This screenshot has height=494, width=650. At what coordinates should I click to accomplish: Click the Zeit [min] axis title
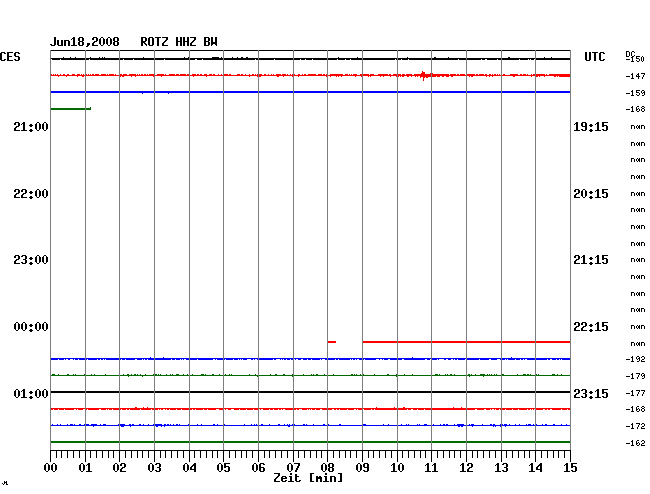point(308,478)
